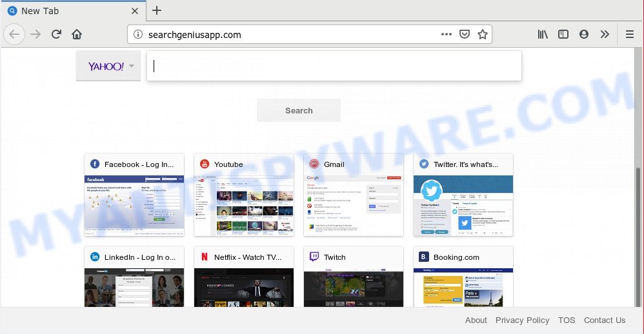644x334 pixels.
Task: Open the Booking.com page preview thumbnail
Action: [463, 288]
